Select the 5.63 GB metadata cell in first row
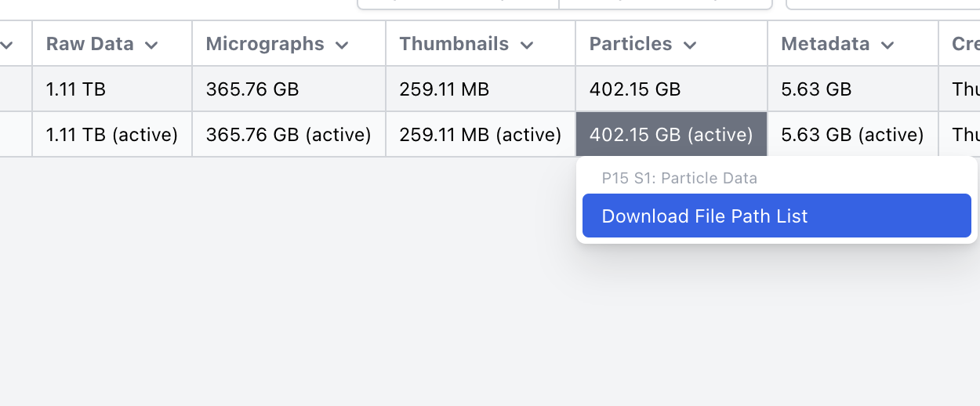Screen dimensions: 980x406 (816, 89)
